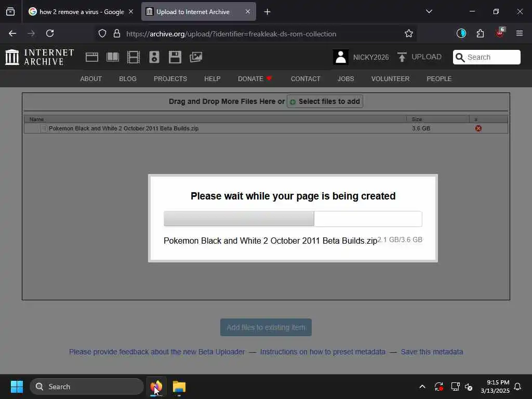Open the Windows Start menu

17,387
